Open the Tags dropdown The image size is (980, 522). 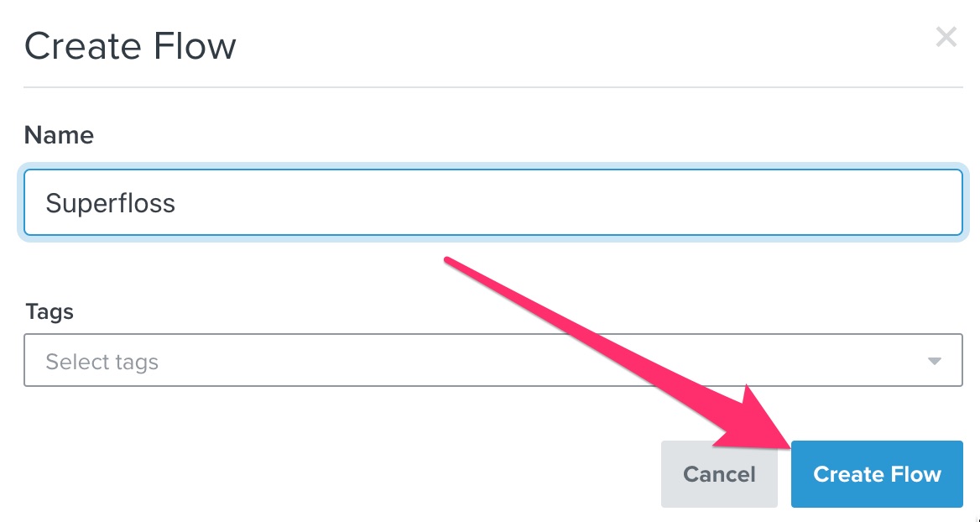click(493, 360)
